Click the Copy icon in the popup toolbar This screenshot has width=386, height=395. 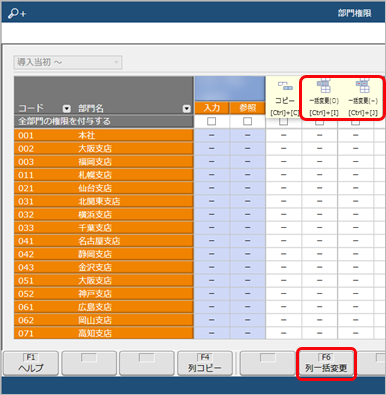coord(285,86)
